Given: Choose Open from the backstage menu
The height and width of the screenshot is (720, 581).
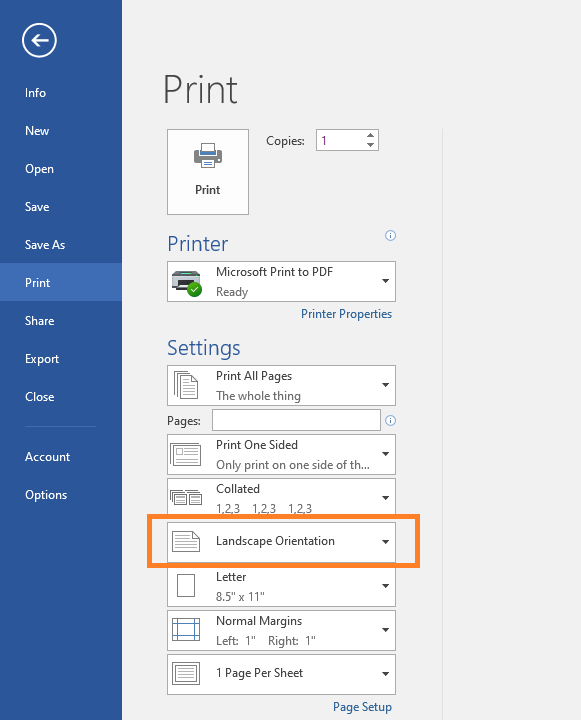Looking at the screenshot, I should point(39,169).
